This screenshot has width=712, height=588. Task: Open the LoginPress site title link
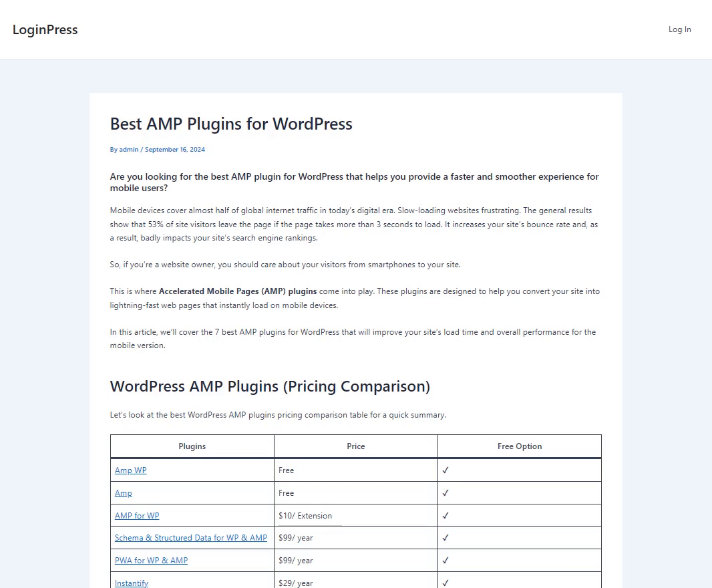pyautogui.click(x=45, y=29)
